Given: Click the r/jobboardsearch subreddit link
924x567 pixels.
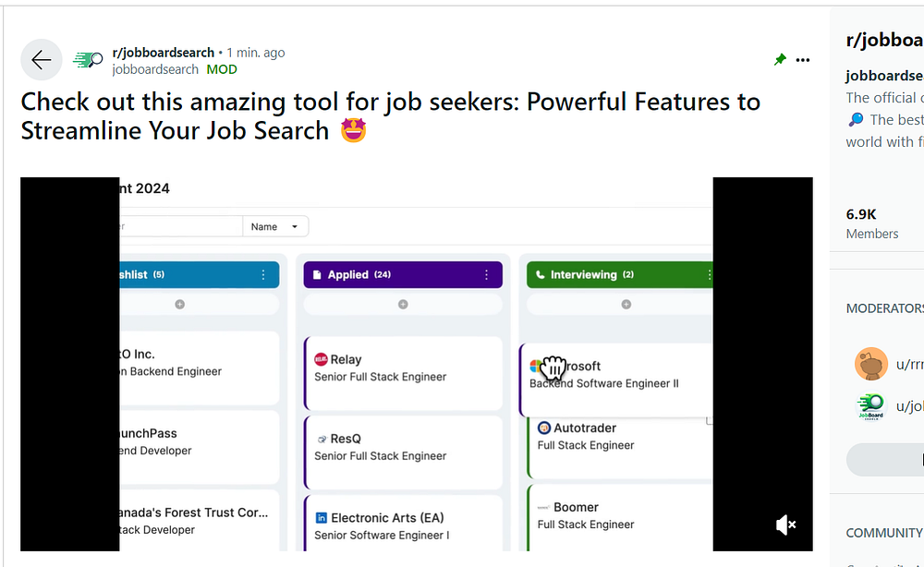Looking at the screenshot, I should pos(163,53).
